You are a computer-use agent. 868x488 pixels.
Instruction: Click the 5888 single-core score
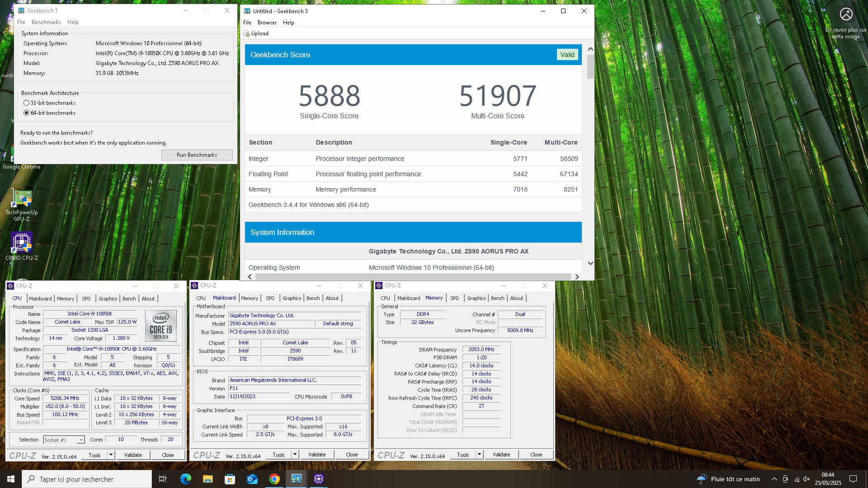coord(330,96)
